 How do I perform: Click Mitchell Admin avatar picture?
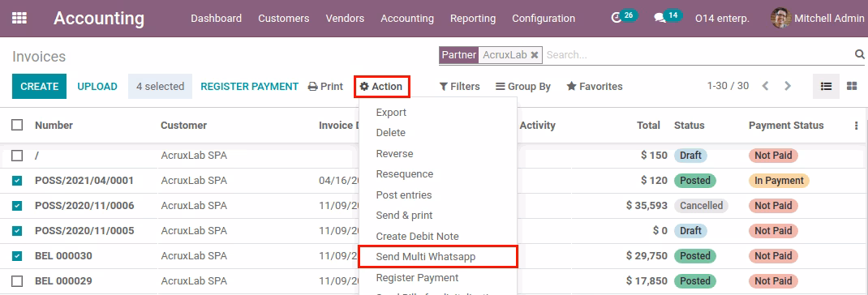click(x=780, y=19)
